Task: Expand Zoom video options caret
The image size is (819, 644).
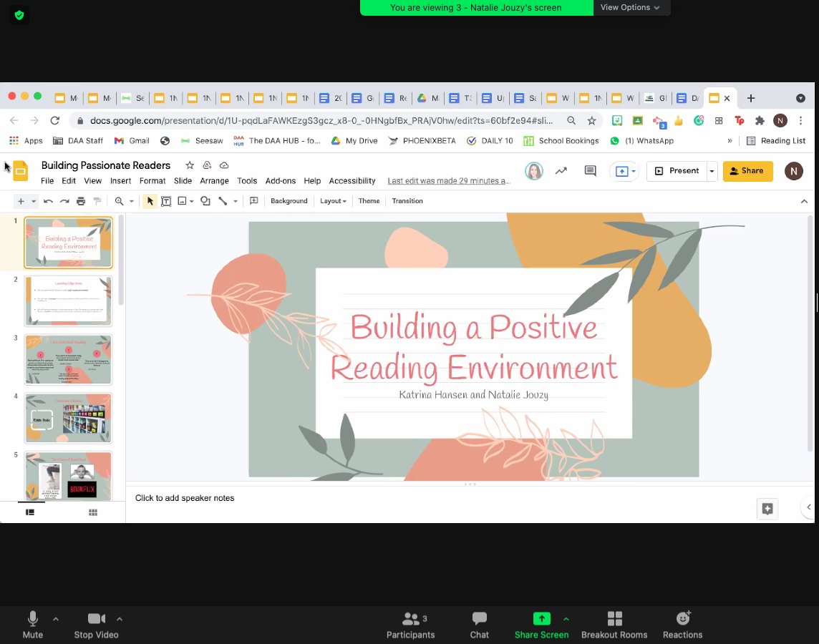Action: (120, 619)
